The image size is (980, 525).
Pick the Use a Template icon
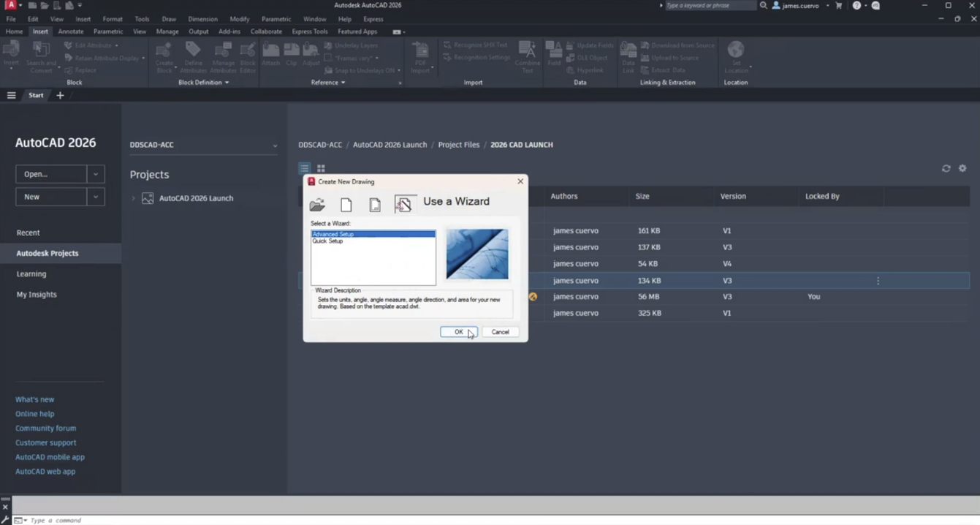pyautogui.click(x=375, y=205)
